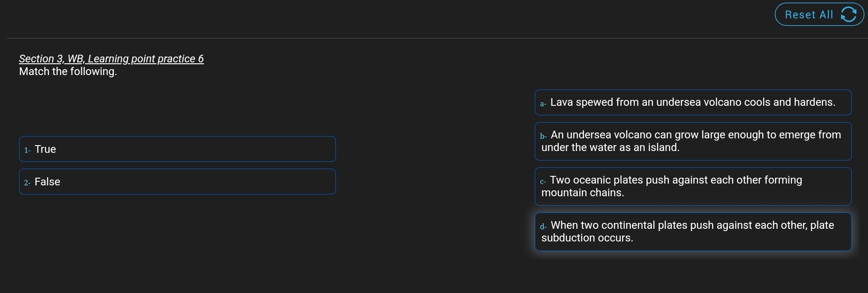The height and width of the screenshot is (293, 868).
Task: Choose the oceanic plates forming mountain chains statement
Action: pyautogui.click(x=693, y=186)
